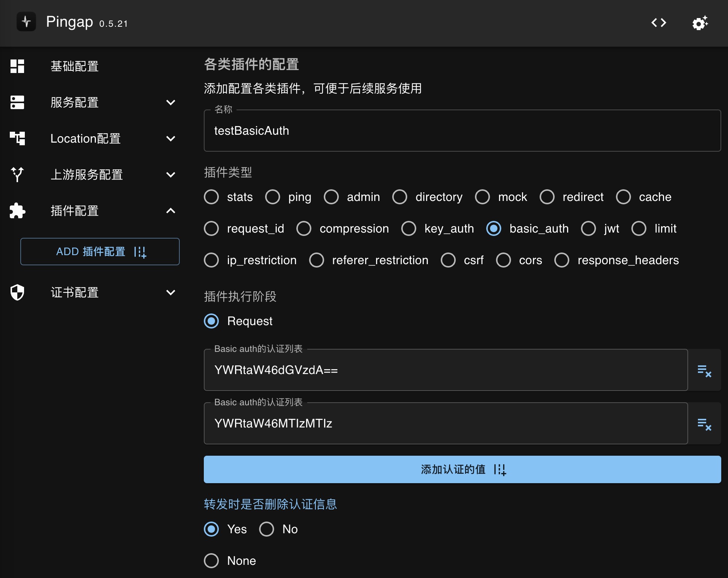
Task: Click the Pingap logo icon
Action: pos(26,21)
